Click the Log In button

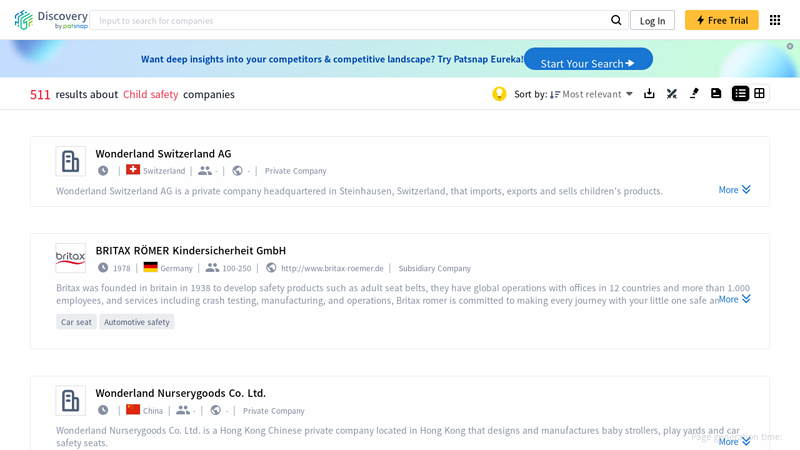(652, 20)
